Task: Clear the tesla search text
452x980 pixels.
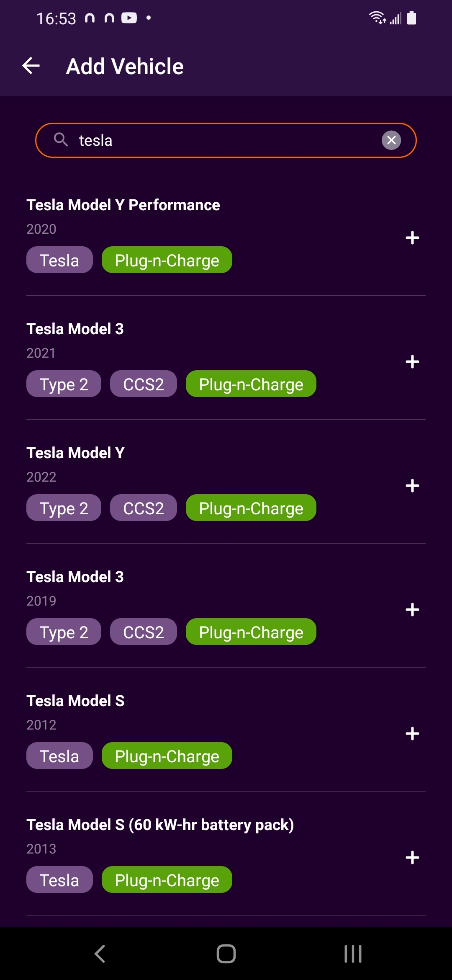Action: pyautogui.click(x=391, y=140)
